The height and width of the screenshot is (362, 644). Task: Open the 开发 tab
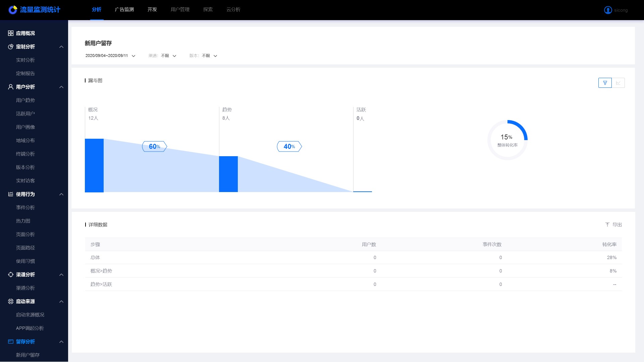(x=152, y=10)
